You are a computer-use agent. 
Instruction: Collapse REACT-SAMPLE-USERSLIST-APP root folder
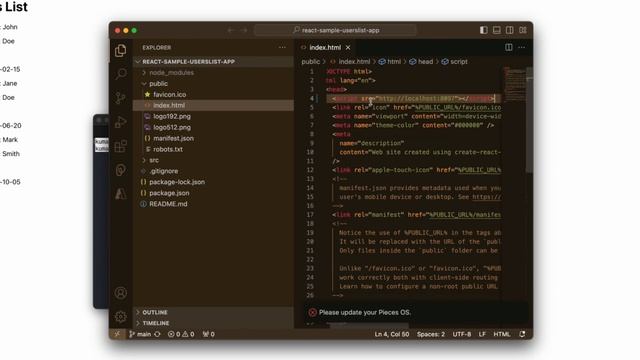[213, 62]
